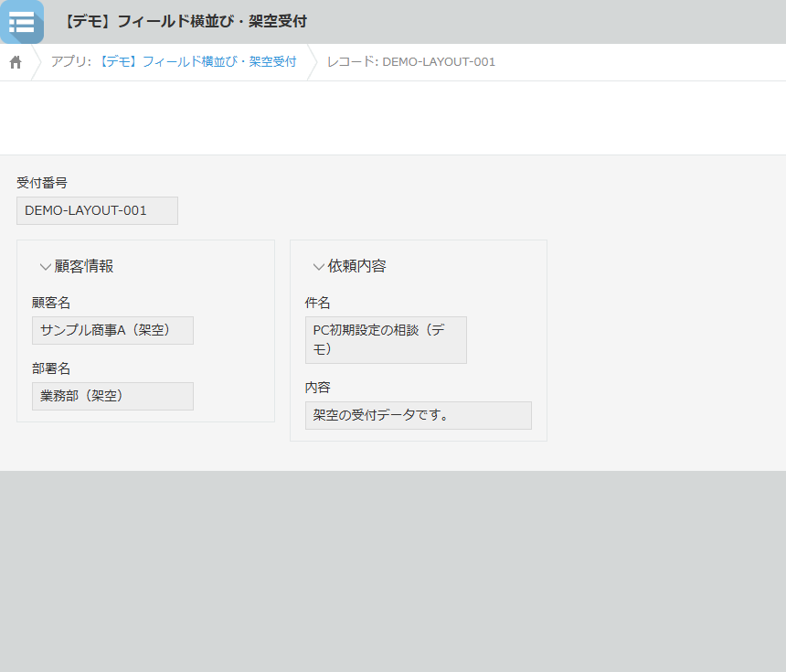Select the 顧客名 value サンプル商事A（架空）

click(112, 330)
